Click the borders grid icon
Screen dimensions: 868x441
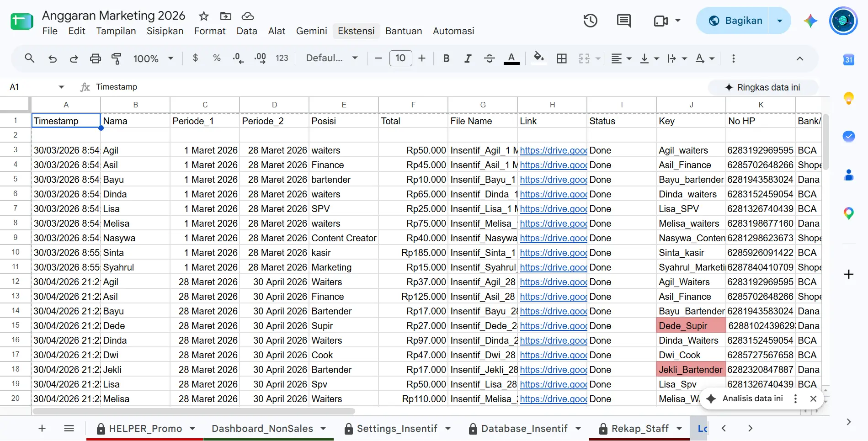pos(562,58)
